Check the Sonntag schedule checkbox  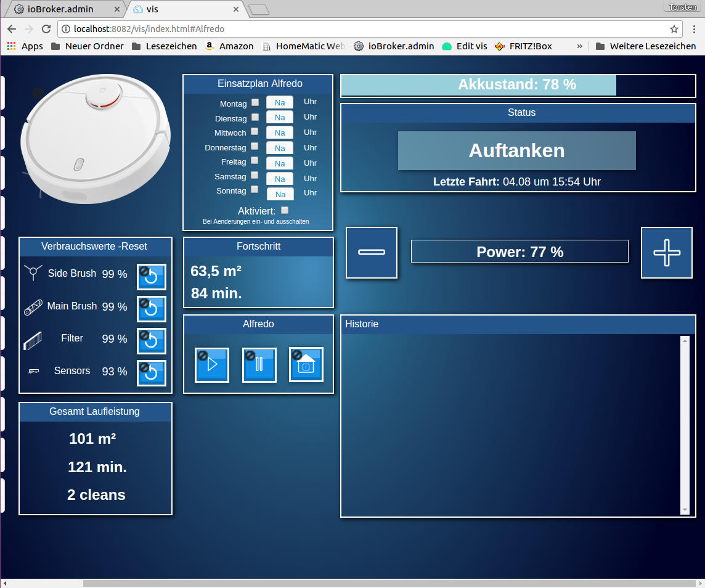click(255, 190)
